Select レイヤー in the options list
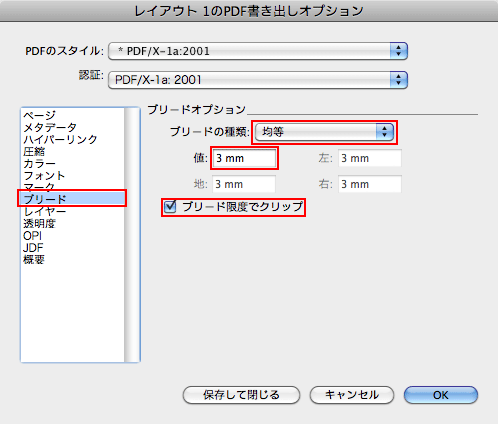498x424 pixels. [x=45, y=211]
